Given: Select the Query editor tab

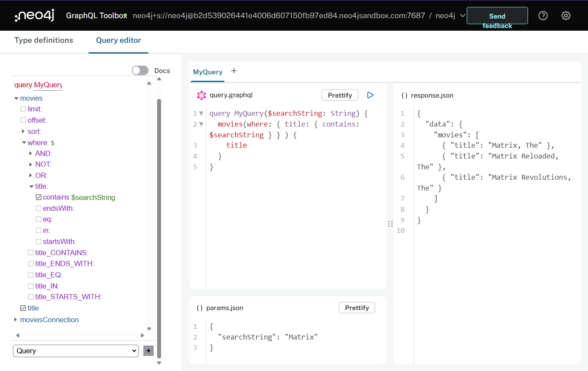Looking at the screenshot, I should point(118,40).
